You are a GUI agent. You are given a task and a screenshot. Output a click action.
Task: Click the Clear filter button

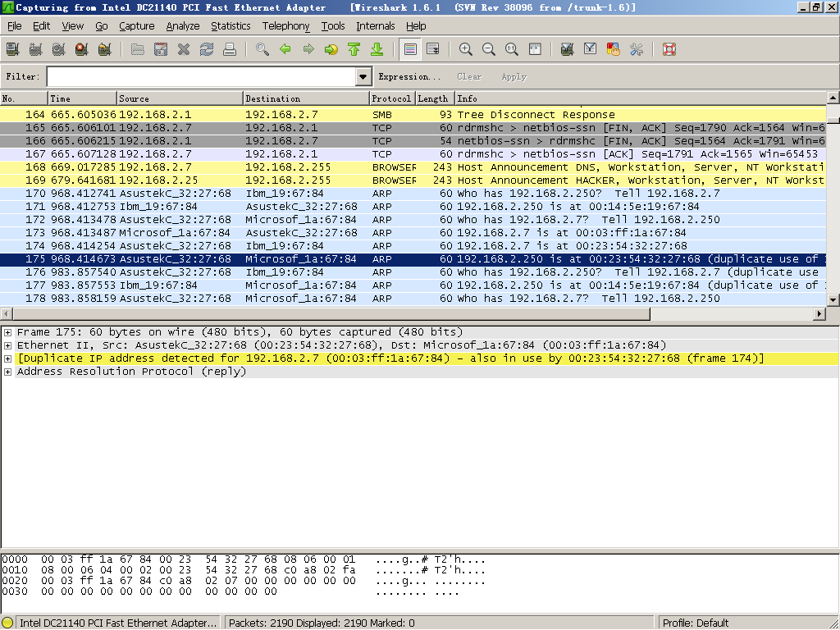tap(469, 76)
